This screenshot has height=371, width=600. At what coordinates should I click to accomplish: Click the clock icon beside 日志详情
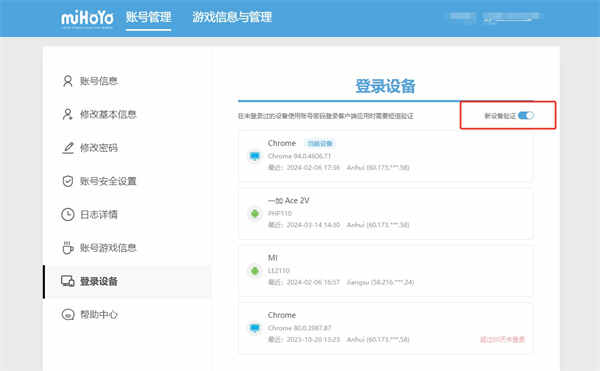[68, 215]
